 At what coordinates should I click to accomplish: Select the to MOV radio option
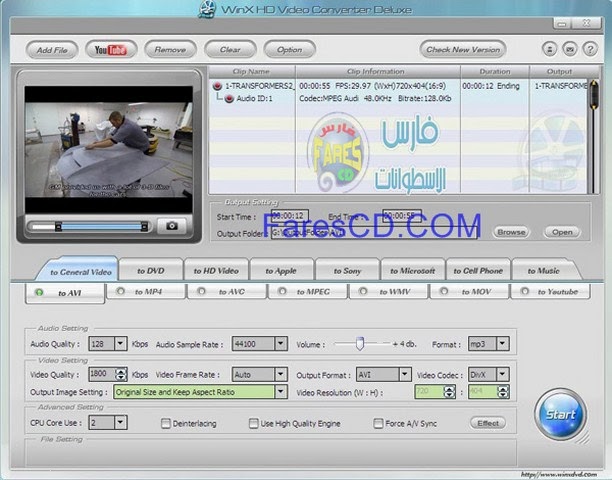444,291
